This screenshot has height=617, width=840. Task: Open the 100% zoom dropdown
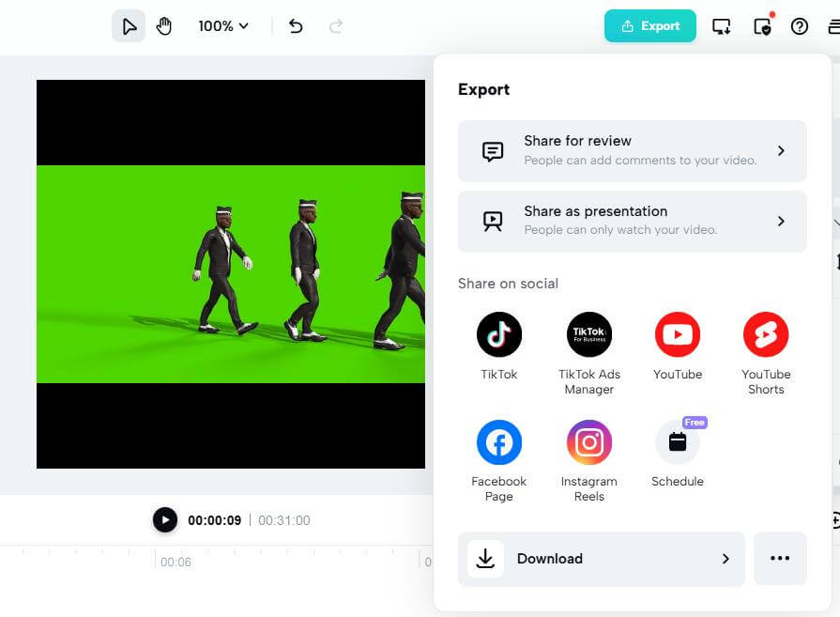point(223,25)
